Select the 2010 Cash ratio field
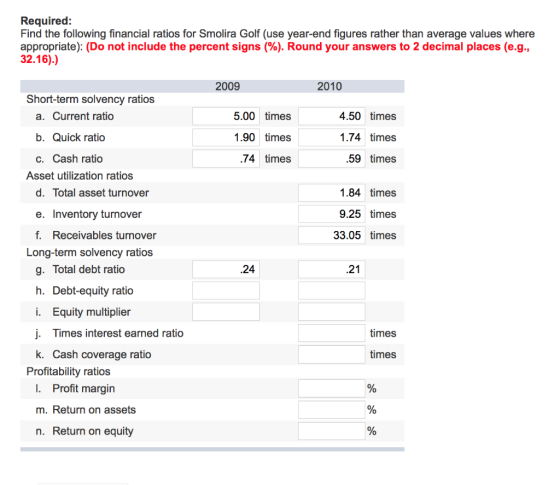This screenshot has height=485, width=560. pos(332,159)
